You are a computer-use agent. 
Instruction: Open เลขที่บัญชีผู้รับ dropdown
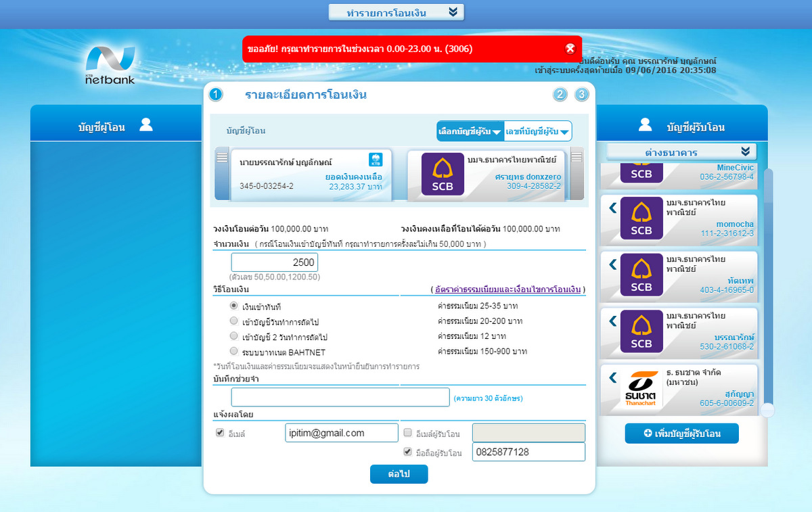(538, 131)
